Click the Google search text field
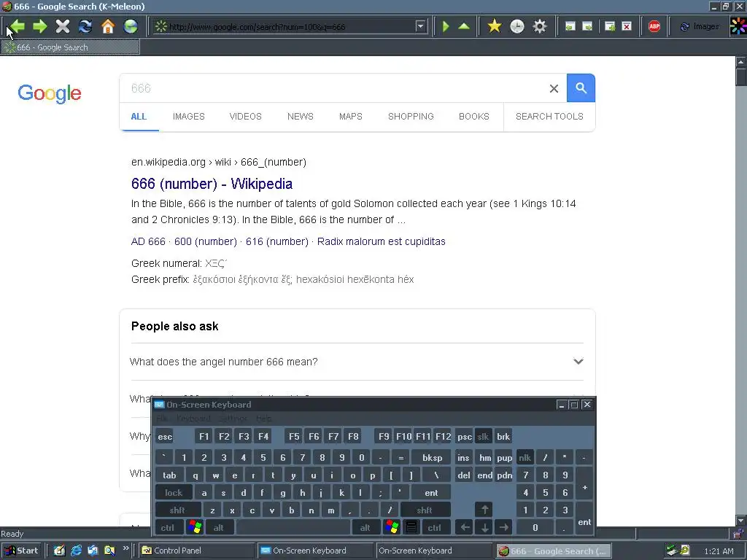 pos(333,88)
